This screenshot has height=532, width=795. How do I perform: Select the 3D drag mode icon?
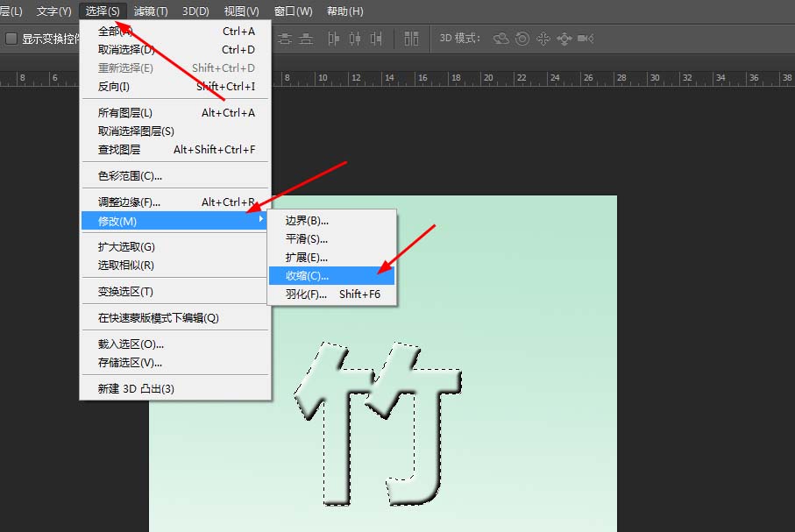[x=544, y=39]
